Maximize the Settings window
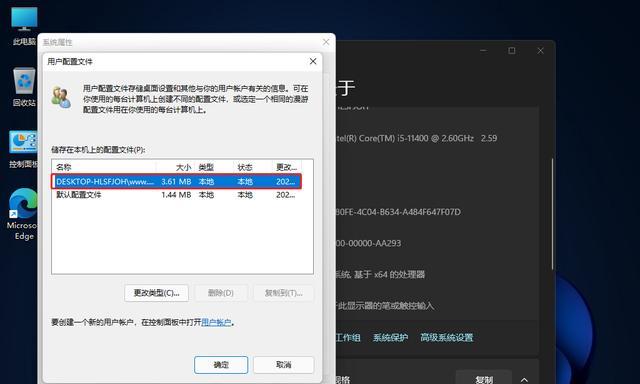The width and height of the screenshot is (640, 384). coord(512,51)
